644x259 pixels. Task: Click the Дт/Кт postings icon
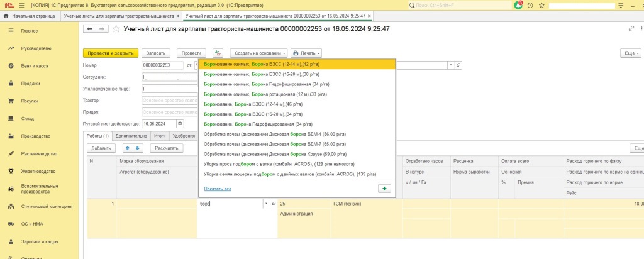pos(218,53)
